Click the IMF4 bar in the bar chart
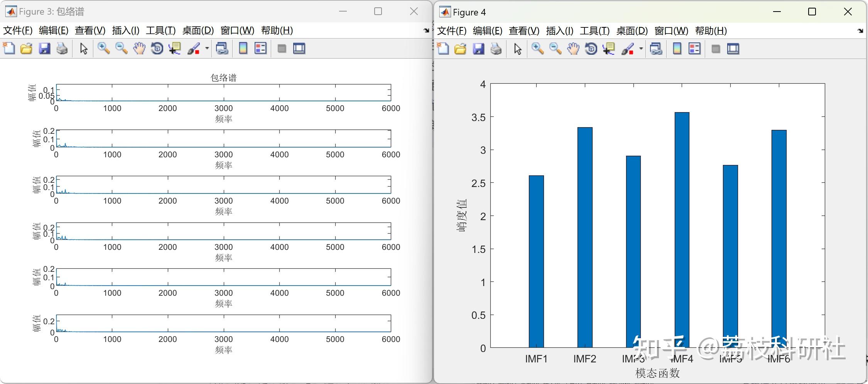The image size is (868, 384). 681,231
